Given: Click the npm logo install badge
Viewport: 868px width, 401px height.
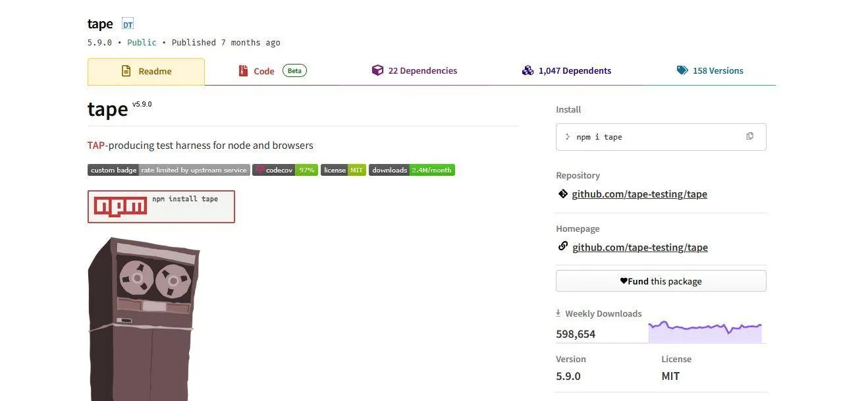Looking at the screenshot, I should tap(161, 207).
